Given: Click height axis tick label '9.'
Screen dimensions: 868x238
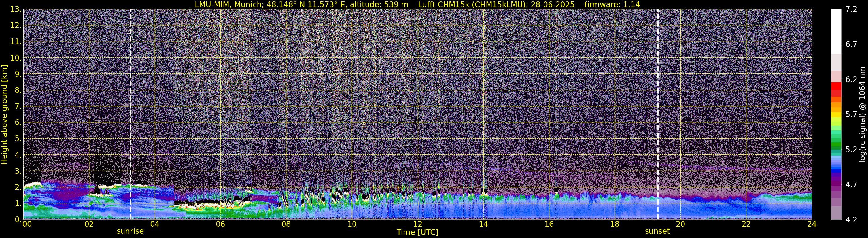Looking at the screenshot, I should (18, 74).
